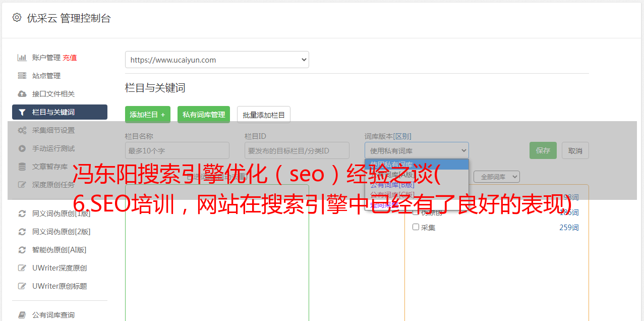Screen dimensions: 644x321
Task: Click the green 添加栏目 + button
Action: [x=148, y=115]
